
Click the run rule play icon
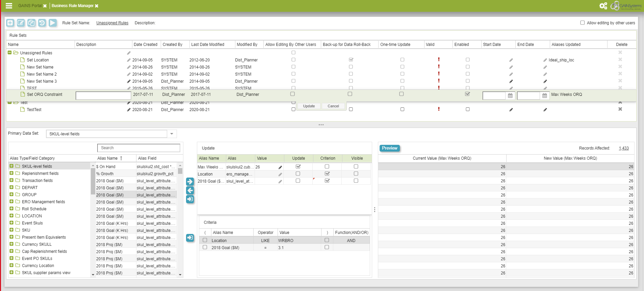pos(53,23)
